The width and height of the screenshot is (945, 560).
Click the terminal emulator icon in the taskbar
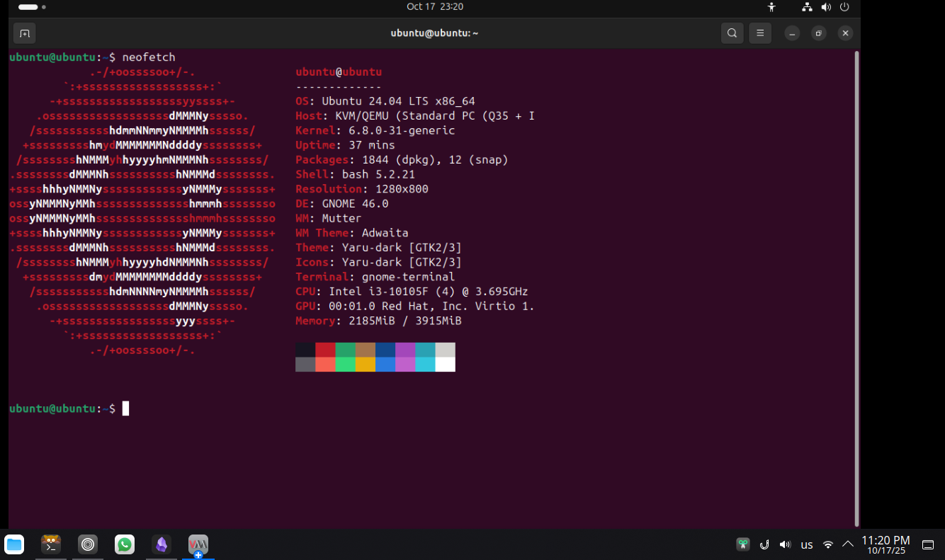tap(51, 544)
